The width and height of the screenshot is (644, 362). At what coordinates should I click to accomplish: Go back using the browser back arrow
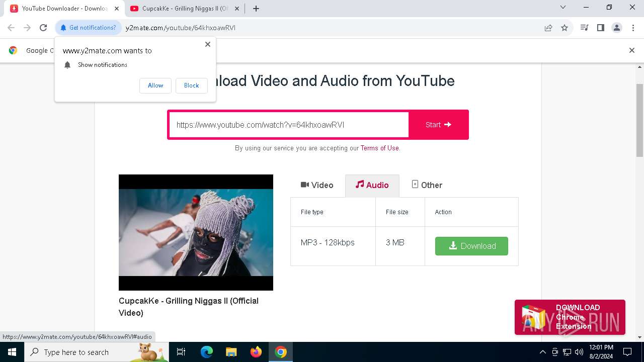tap(11, 28)
